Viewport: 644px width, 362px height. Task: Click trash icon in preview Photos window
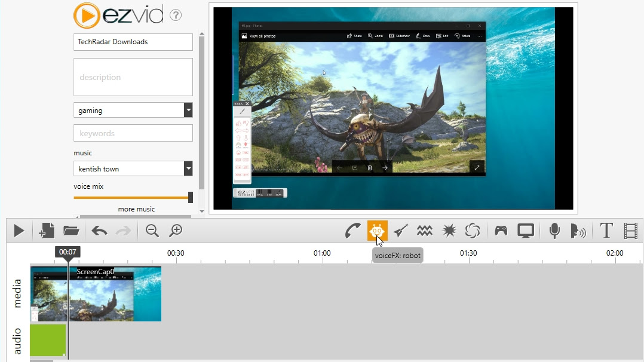click(370, 168)
